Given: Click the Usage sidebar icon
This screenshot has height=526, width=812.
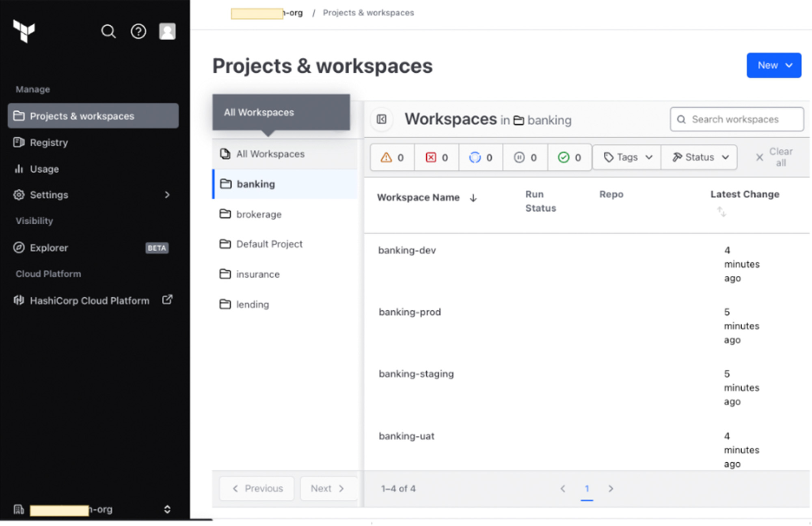Looking at the screenshot, I should coord(18,168).
